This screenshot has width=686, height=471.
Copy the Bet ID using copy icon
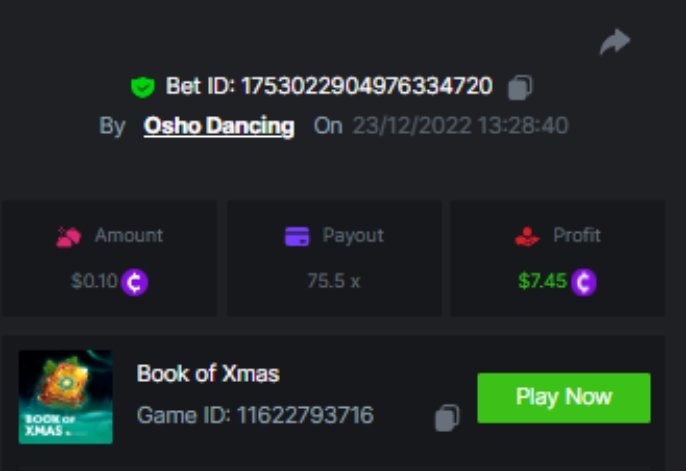[x=519, y=87]
